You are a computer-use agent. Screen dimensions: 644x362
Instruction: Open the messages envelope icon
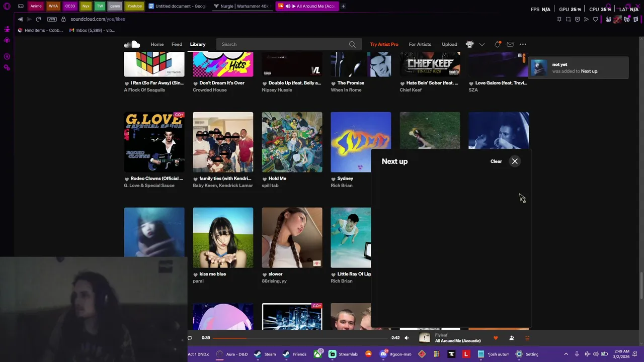(x=510, y=44)
